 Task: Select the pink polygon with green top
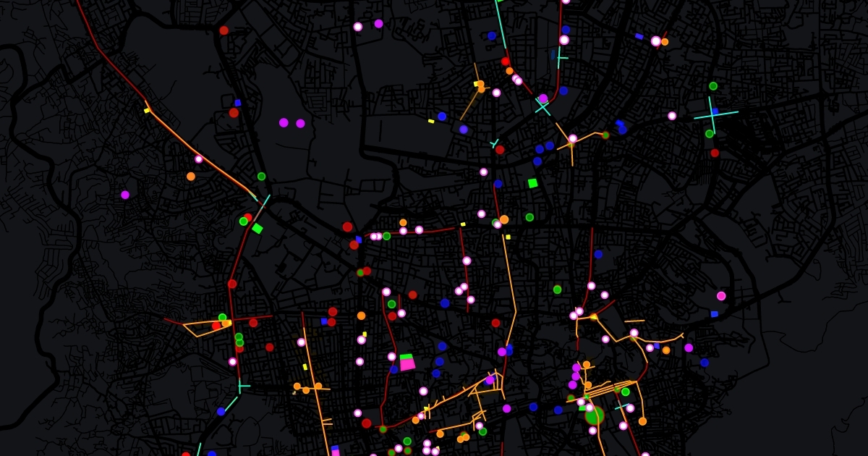coord(407,362)
